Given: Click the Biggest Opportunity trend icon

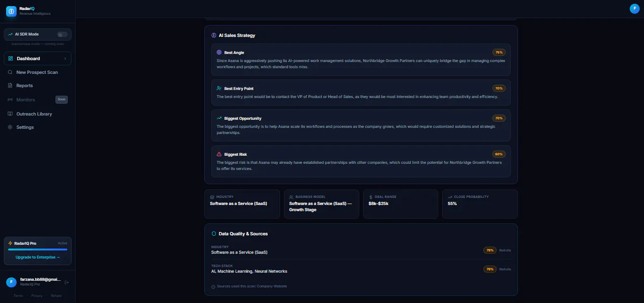Looking at the screenshot, I should point(219,118).
